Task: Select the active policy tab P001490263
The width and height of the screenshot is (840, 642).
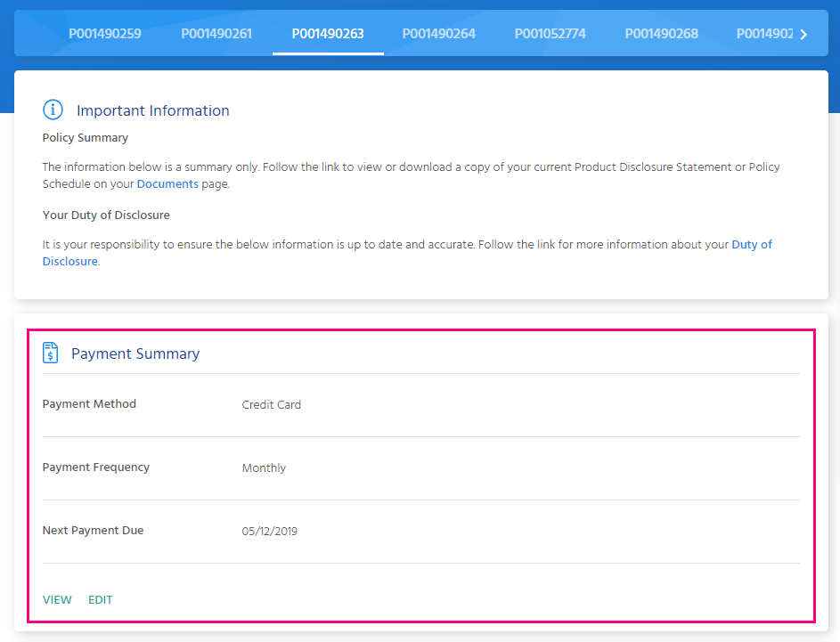Action: click(x=328, y=34)
